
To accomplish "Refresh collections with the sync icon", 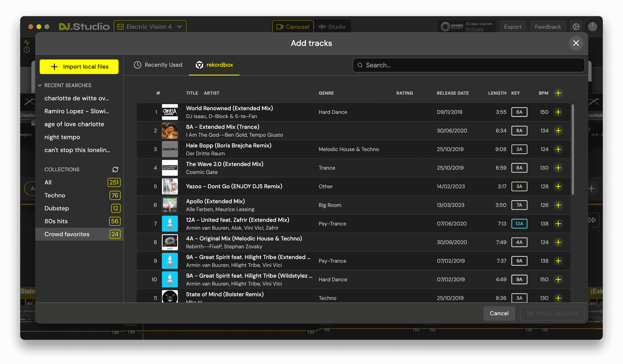I will (115, 169).
